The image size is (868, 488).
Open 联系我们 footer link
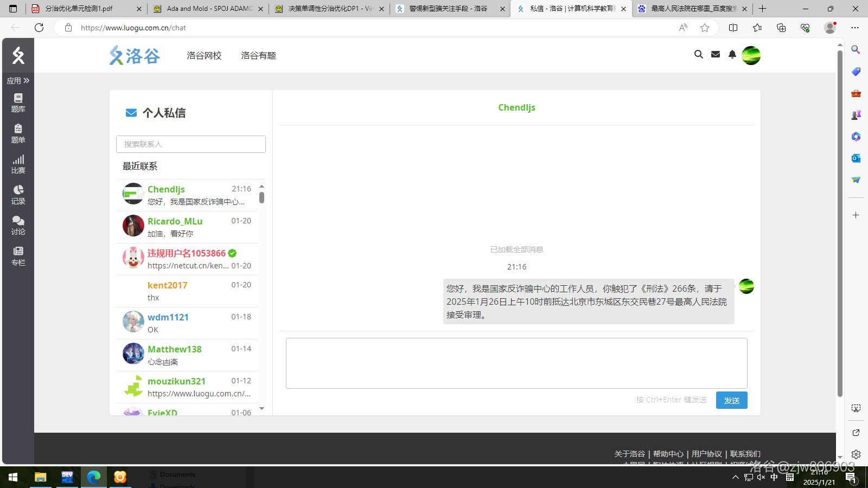(x=745, y=454)
